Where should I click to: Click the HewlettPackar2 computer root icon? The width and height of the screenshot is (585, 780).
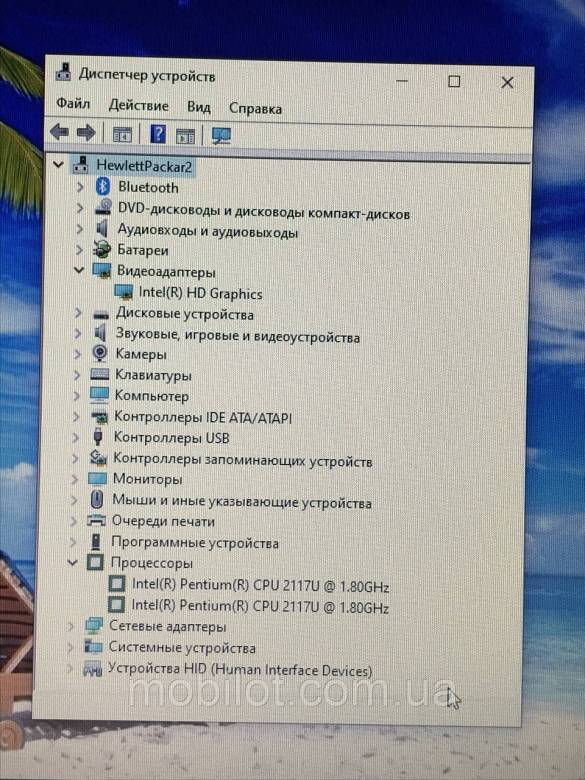tap(81, 164)
